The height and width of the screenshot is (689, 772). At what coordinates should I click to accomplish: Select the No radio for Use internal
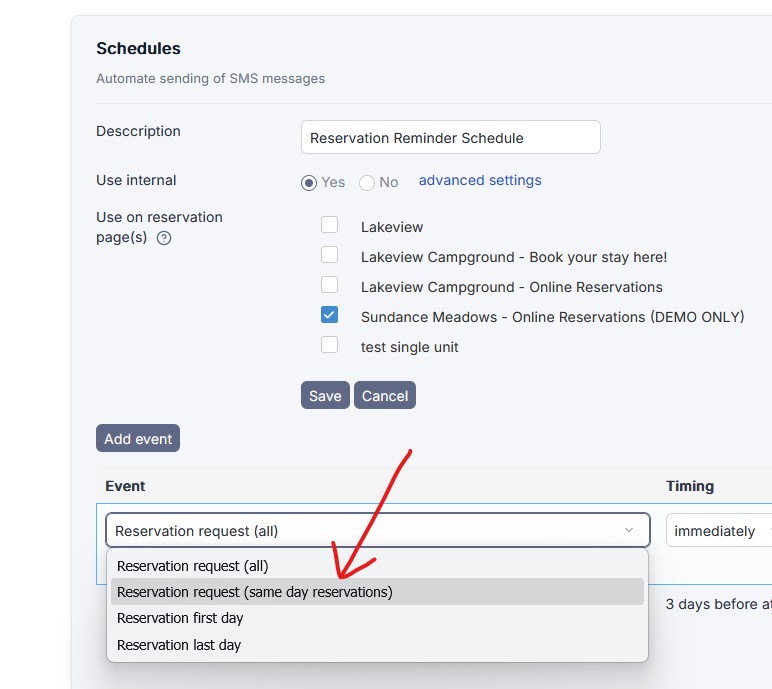click(x=367, y=182)
